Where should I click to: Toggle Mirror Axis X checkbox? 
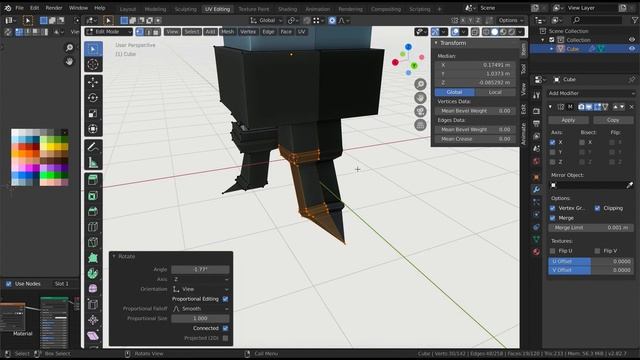point(553,142)
